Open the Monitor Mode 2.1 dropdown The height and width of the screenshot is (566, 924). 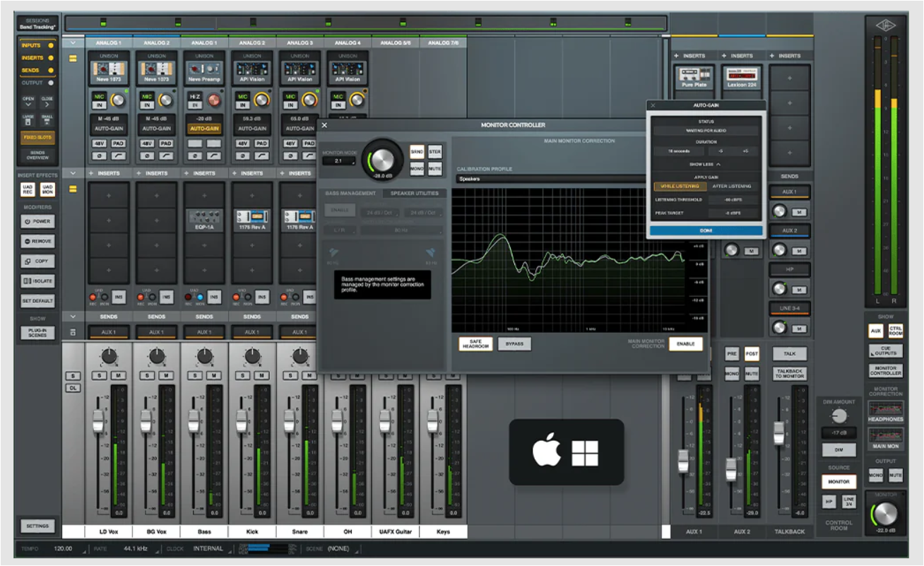pyautogui.click(x=340, y=161)
